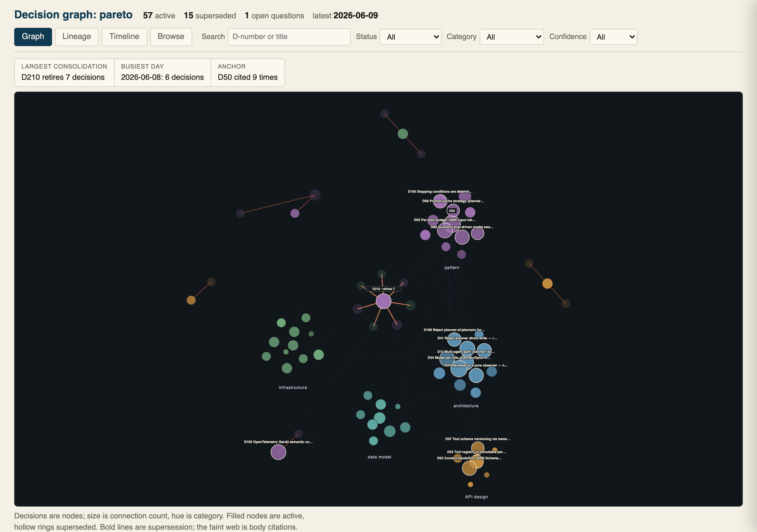This screenshot has width=757, height=532.
Task: Open the Browse tab
Action: pos(171,37)
